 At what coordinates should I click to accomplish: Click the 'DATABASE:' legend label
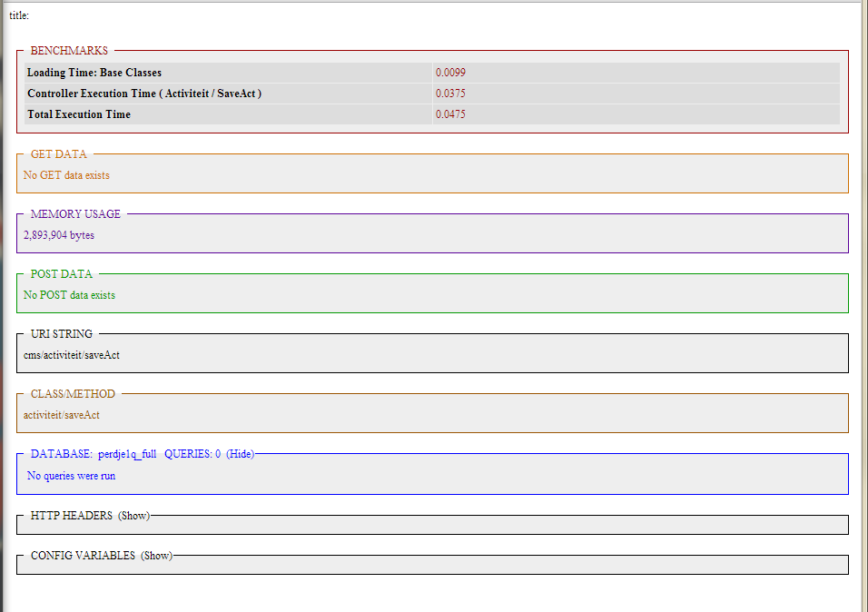click(62, 454)
